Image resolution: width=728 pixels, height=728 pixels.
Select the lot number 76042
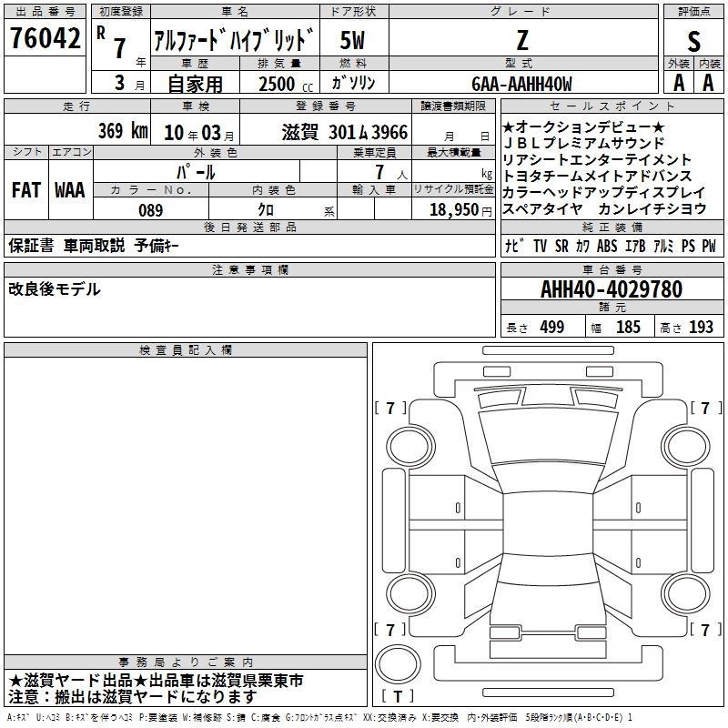(x=45, y=40)
